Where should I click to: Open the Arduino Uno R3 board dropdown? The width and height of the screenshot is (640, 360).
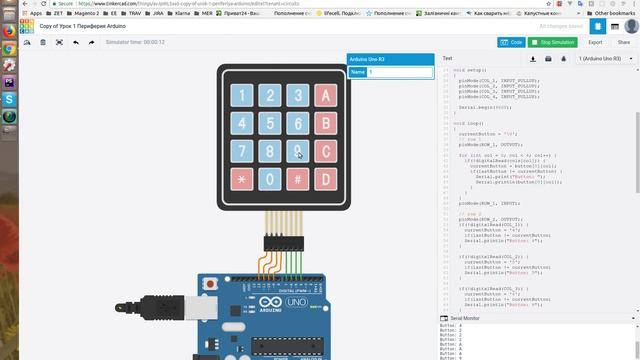606,59
